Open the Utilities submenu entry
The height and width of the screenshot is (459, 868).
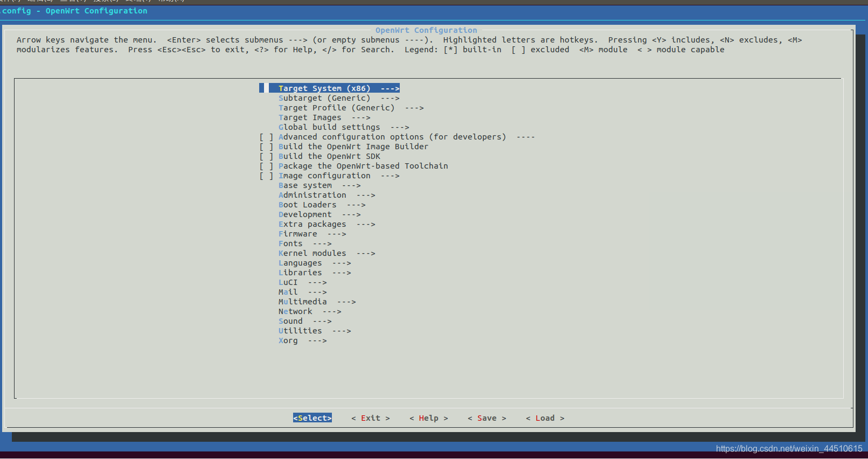315,331
